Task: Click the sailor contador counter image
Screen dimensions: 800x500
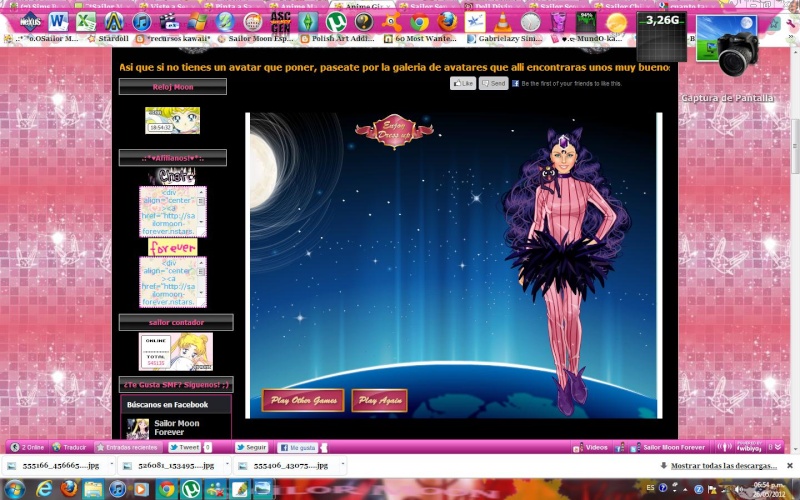Action: pyautogui.click(x=176, y=352)
